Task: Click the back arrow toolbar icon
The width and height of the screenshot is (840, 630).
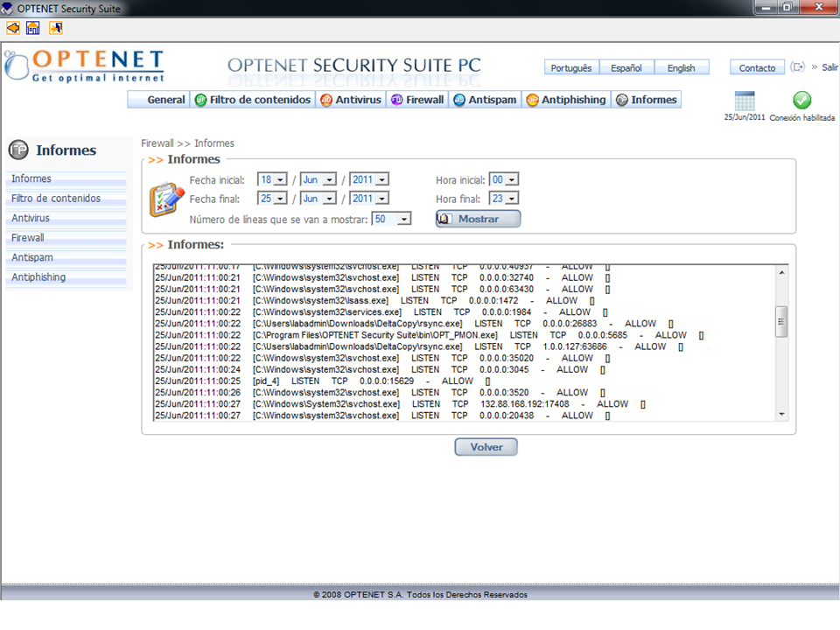Action: tap(12, 28)
